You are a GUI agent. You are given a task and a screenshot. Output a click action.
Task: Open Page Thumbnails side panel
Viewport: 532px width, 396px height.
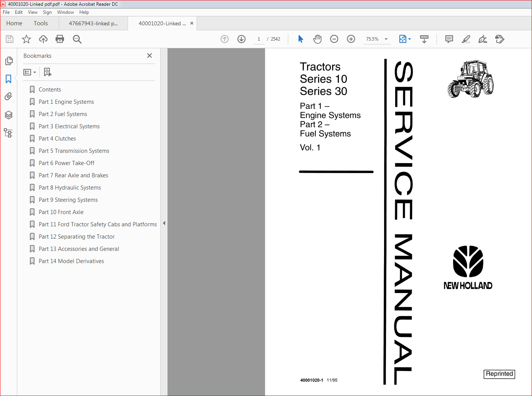[8, 61]
